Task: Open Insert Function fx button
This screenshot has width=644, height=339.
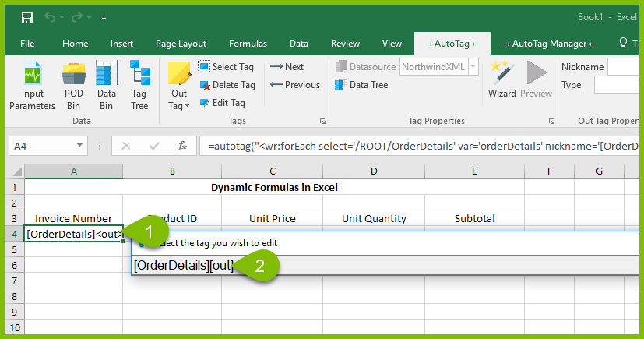Action: click(x=182, y=146)
